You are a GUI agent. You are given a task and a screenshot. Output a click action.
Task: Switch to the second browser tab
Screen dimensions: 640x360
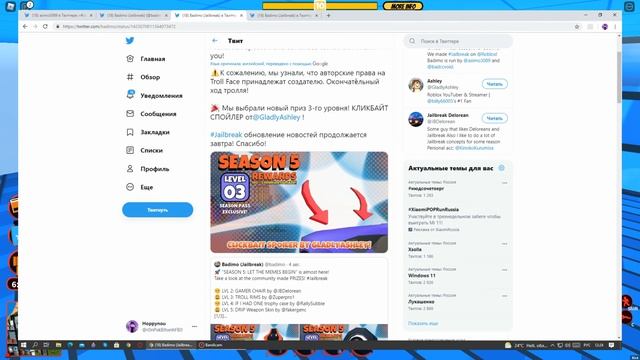coord(134,15)
